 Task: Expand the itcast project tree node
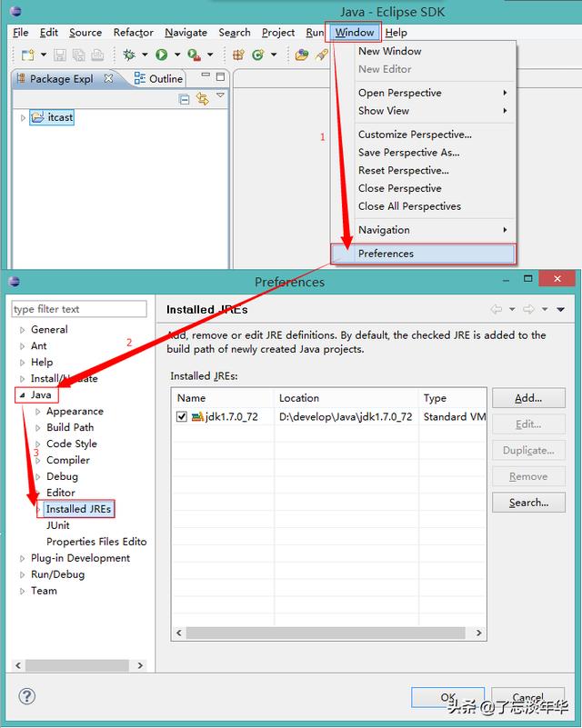pos(23,117)
